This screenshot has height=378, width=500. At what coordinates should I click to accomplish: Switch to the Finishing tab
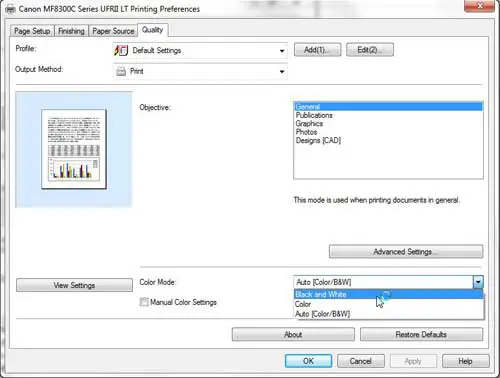click(71, 31)
